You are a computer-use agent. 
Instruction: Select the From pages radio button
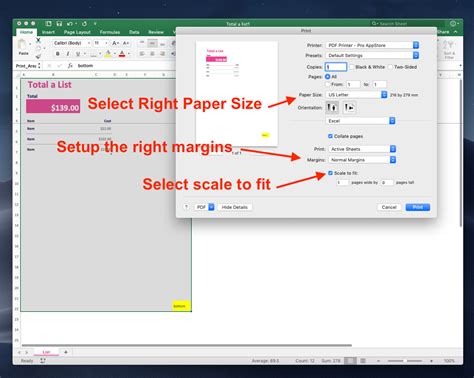pyautogui.click(x=328, y=84)
